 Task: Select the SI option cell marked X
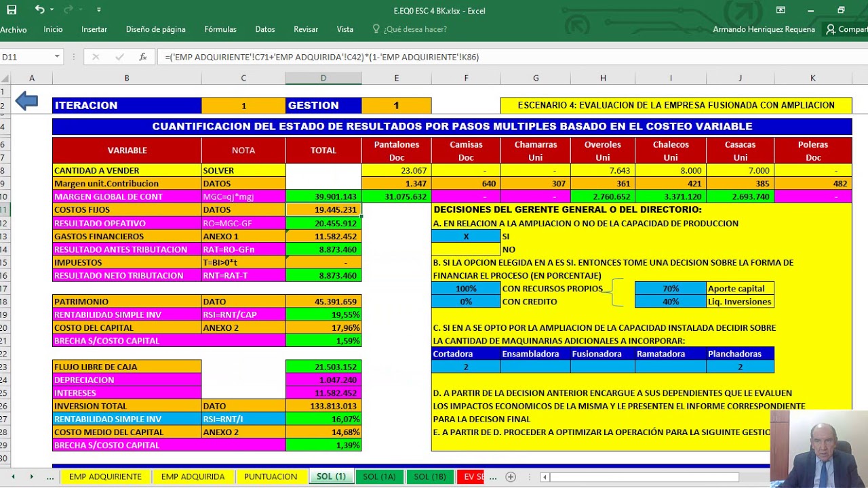click(466, 237)
